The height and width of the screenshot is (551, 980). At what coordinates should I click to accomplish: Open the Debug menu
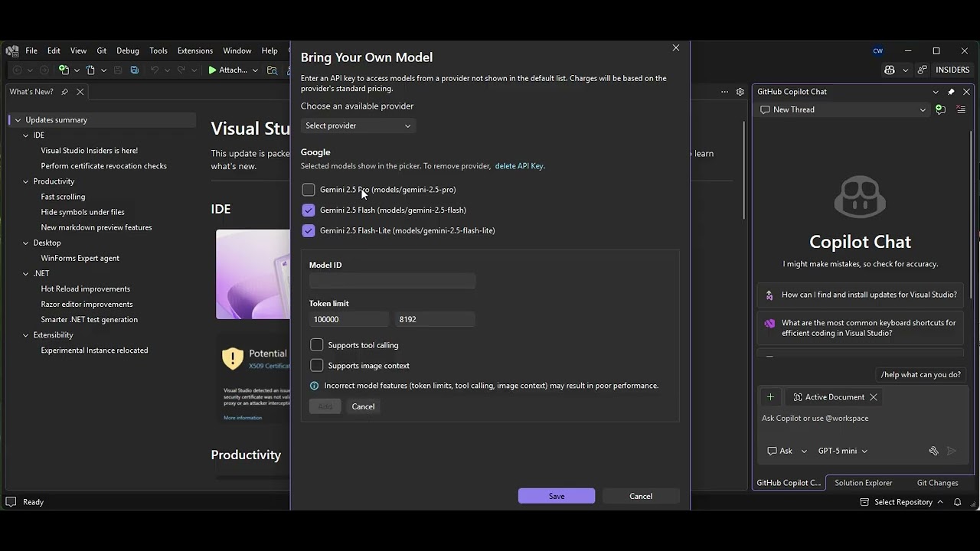(128, 51)
